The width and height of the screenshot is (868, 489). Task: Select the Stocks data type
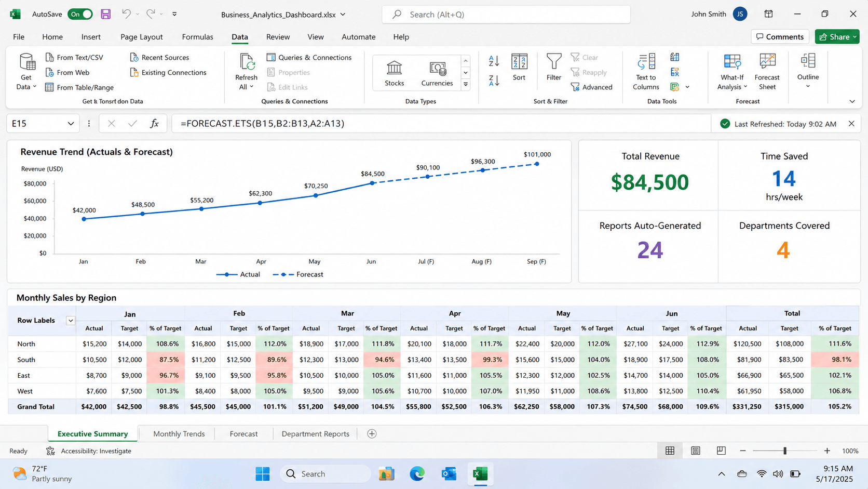pos(395,73)
